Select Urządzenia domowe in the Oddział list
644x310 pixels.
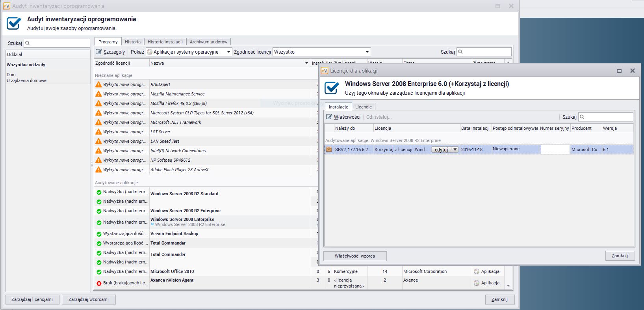26,80
